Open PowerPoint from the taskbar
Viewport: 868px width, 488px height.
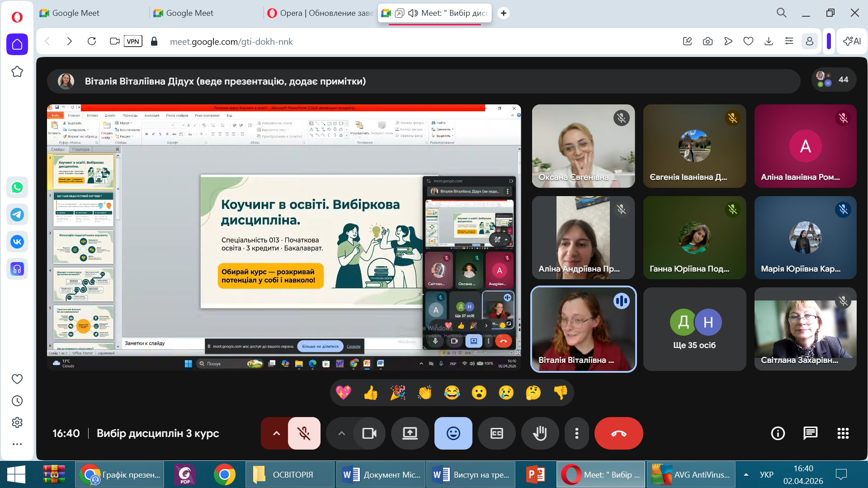535,475
